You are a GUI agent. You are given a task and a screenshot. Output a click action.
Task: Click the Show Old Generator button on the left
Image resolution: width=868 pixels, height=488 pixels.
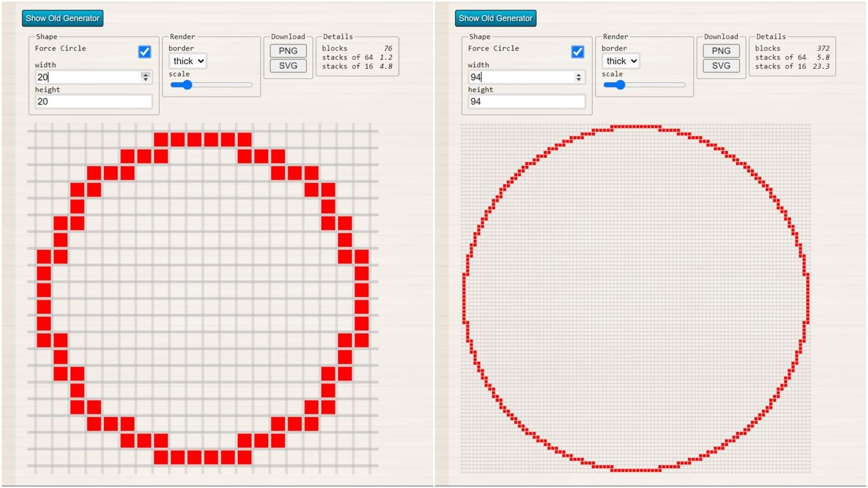coord(62,18)
